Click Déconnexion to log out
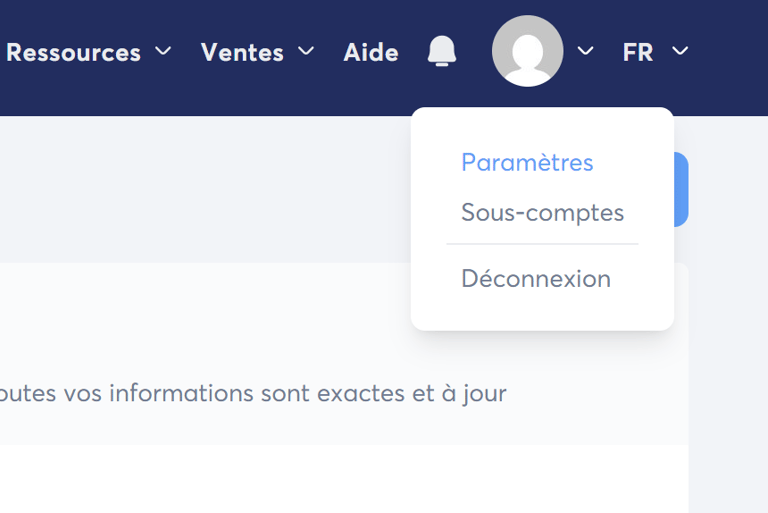The image size is (768, 513). coord(535,278)
